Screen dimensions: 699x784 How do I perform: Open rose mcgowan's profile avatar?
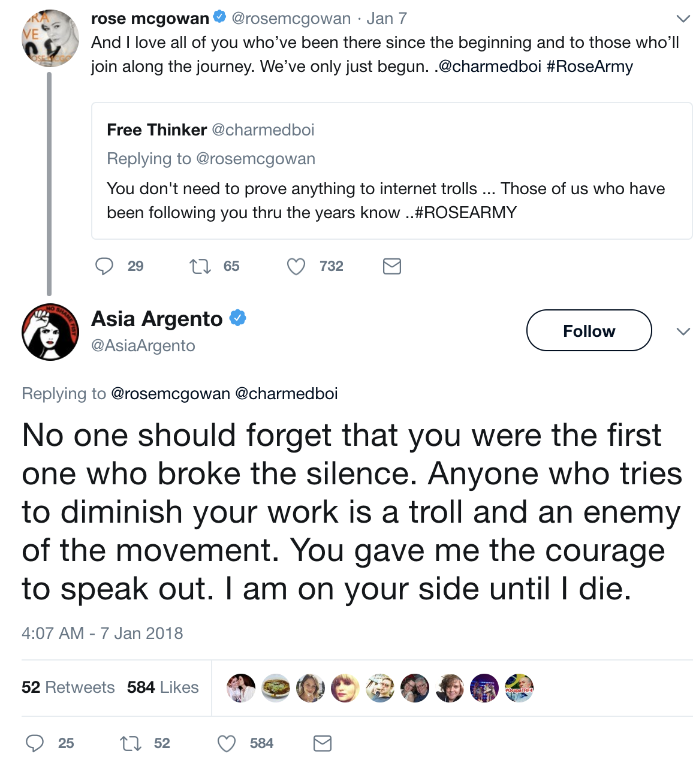tap(50, 37)
